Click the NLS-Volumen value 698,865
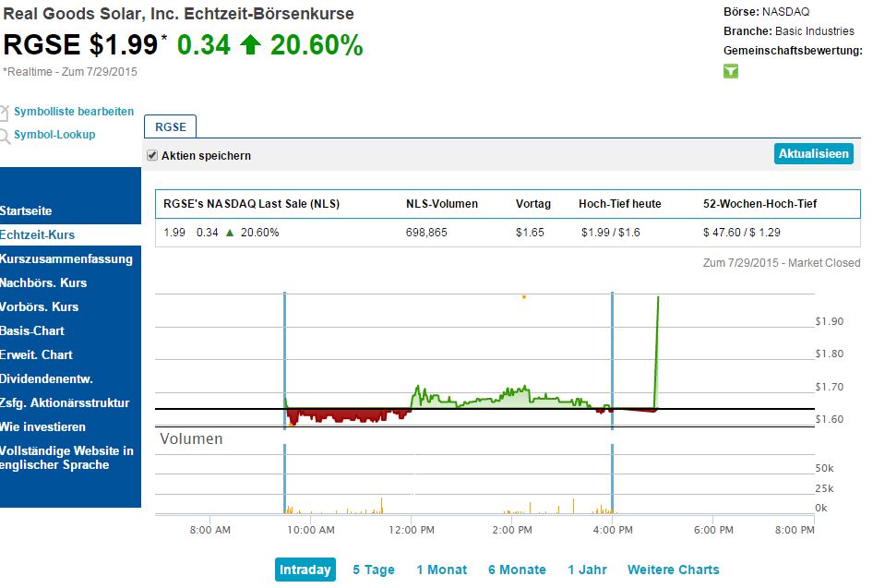 click(426, 233)
